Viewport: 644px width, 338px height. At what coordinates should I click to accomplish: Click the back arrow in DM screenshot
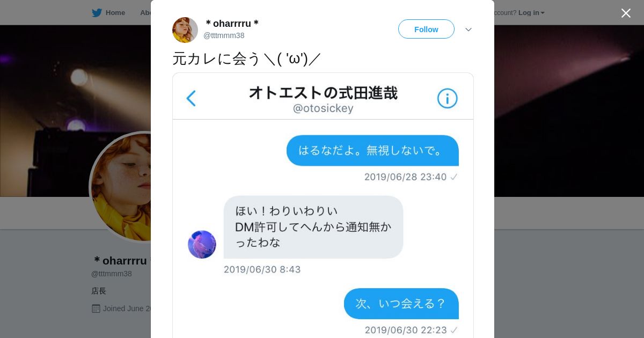191,98
